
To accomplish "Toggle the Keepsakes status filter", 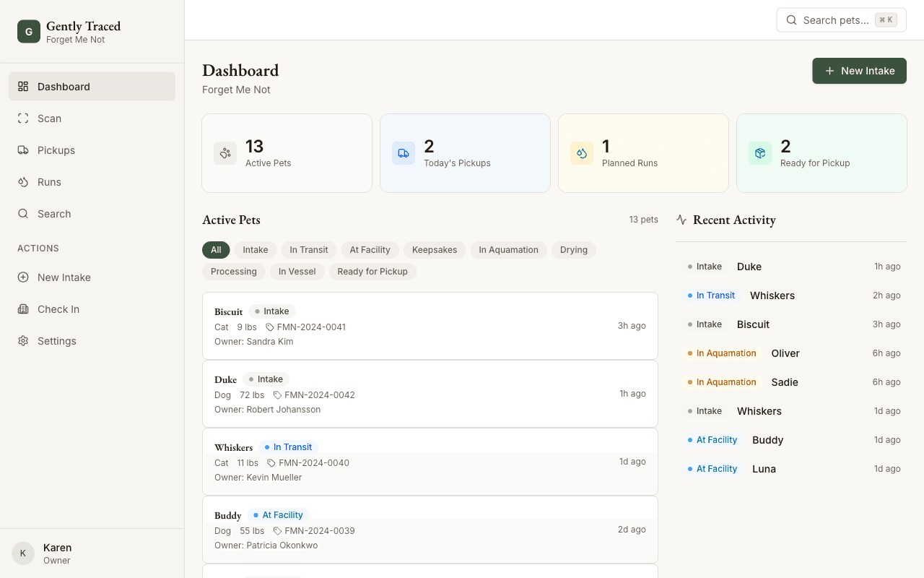I will pyautogui.click(x=435, y=249).
